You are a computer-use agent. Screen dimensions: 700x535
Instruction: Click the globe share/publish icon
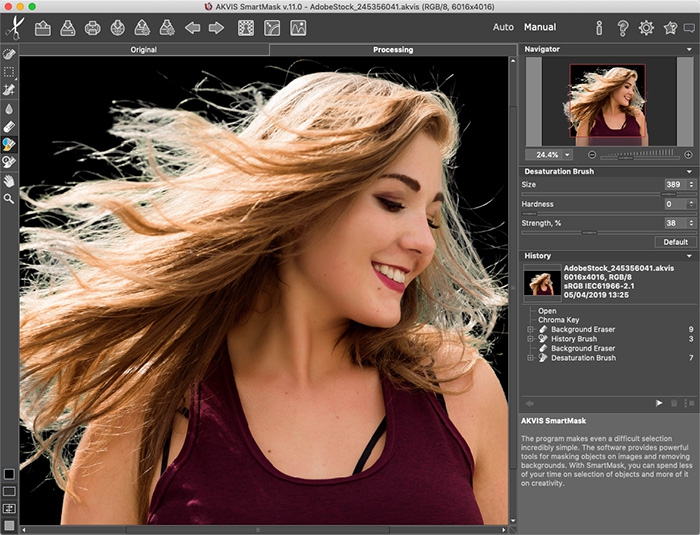(117, 28)
